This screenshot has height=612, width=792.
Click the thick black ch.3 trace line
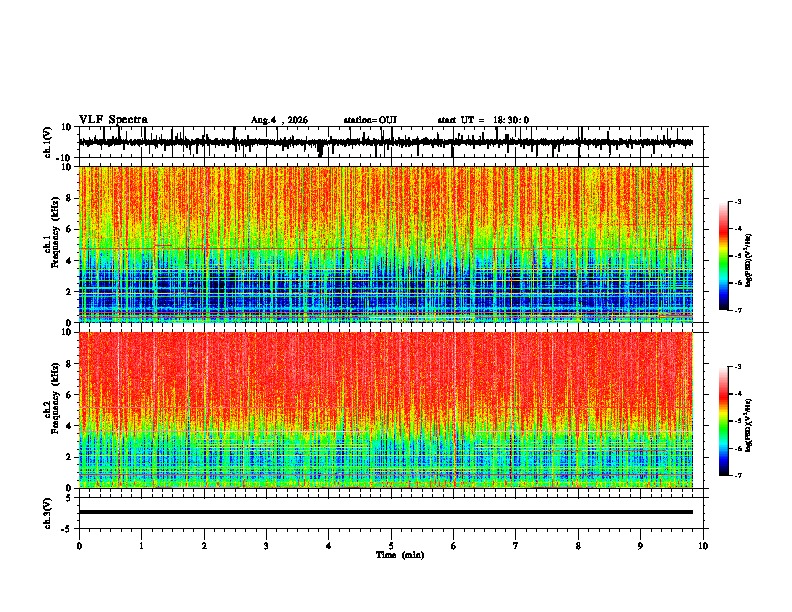(386, 512)
